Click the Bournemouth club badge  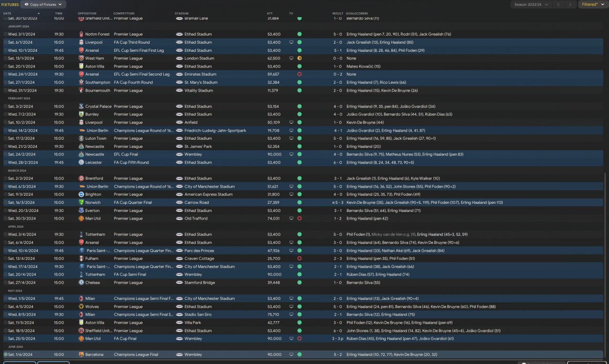81,90
